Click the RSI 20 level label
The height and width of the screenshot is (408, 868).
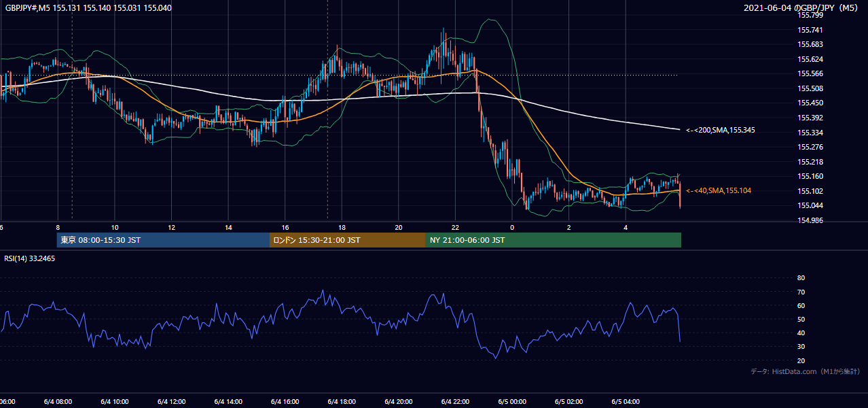(x=801, y=360)
